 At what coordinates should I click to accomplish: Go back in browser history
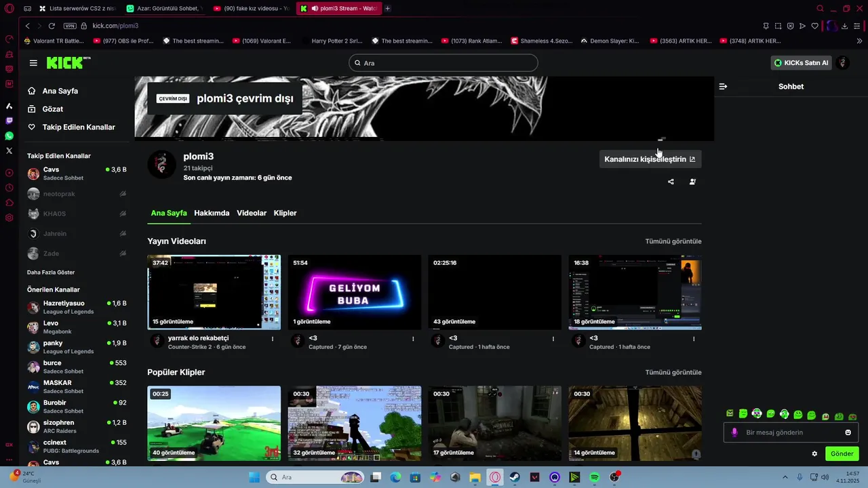(28, 26)
